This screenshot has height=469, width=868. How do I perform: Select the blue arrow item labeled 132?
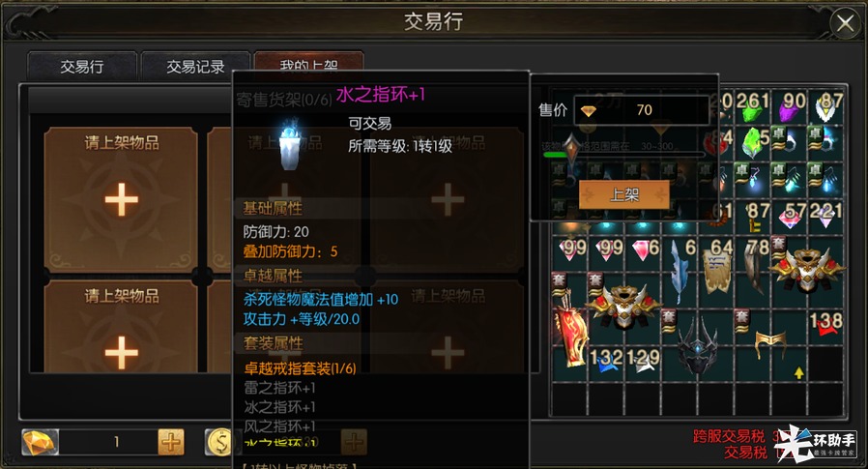[606, 361]
